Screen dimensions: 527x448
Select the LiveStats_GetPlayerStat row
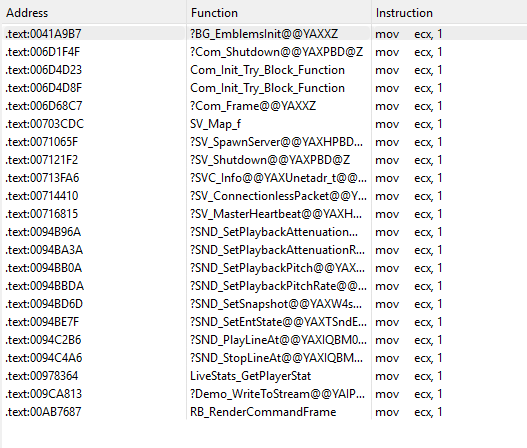[265, 376]
